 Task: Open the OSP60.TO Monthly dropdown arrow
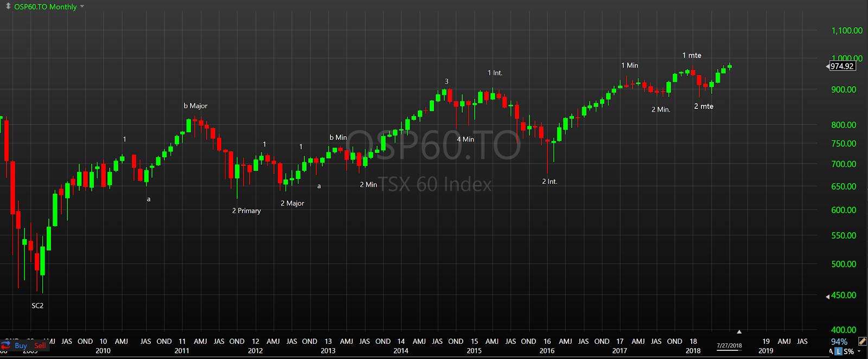[82, 7]
